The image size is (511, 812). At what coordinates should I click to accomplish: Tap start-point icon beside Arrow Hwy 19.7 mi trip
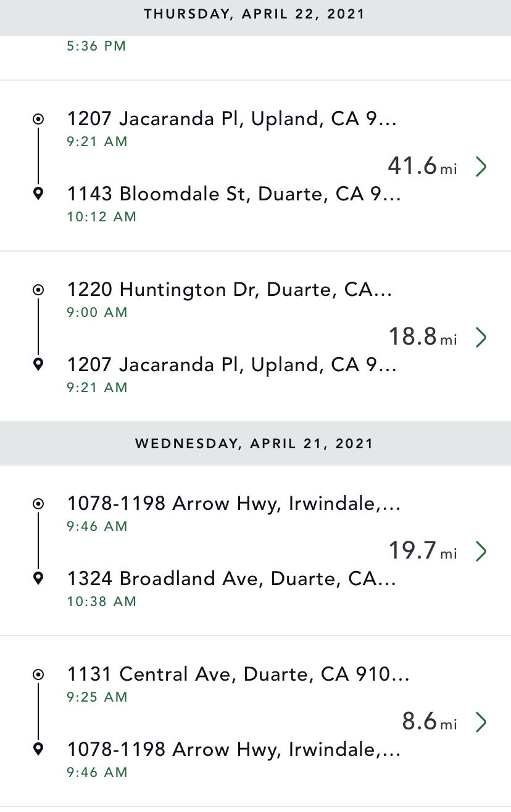(38, 504)
